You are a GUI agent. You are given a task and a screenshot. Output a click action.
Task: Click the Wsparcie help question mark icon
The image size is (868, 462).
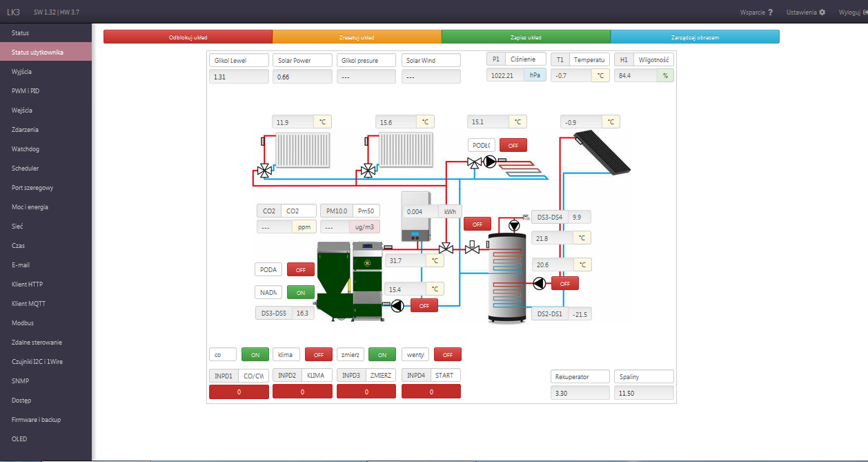point(770,12)
